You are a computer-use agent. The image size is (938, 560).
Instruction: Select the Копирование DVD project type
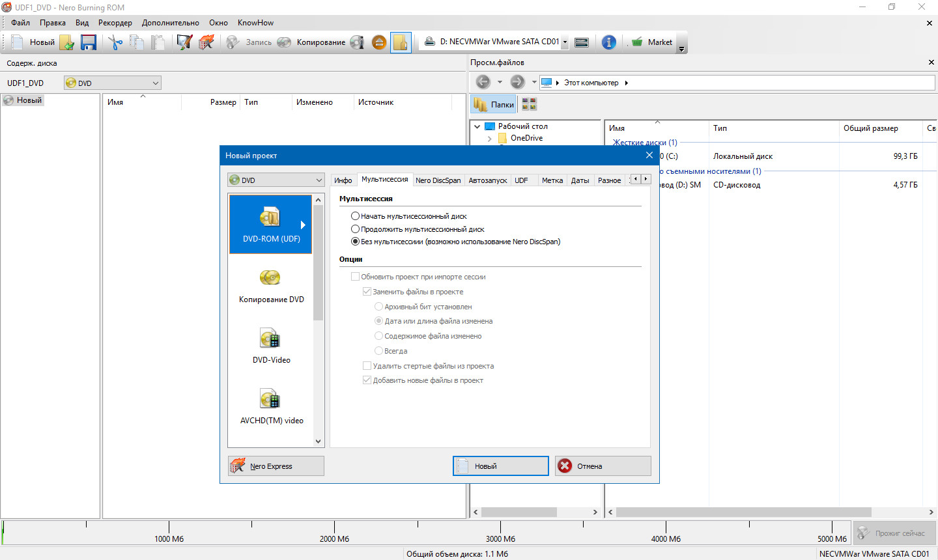click(x=271, y=285)
